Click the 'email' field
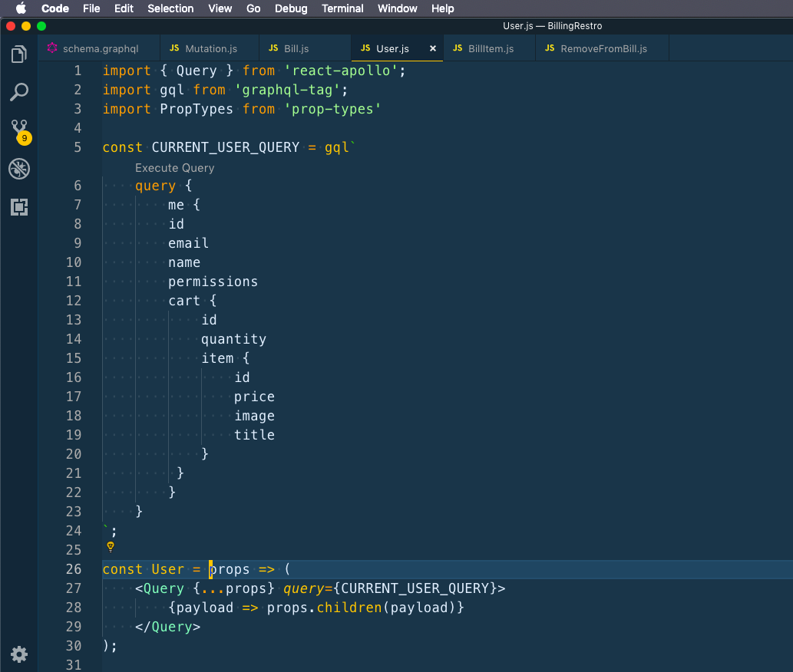Image resolution: width=793 pixels, height=672 pixels. pyautogui.click(x=188, y=243)
